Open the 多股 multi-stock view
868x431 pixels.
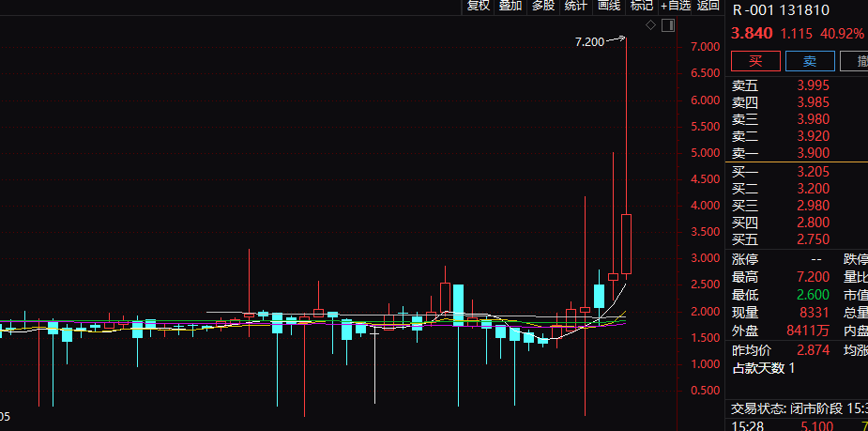click(x=543, y=6)
